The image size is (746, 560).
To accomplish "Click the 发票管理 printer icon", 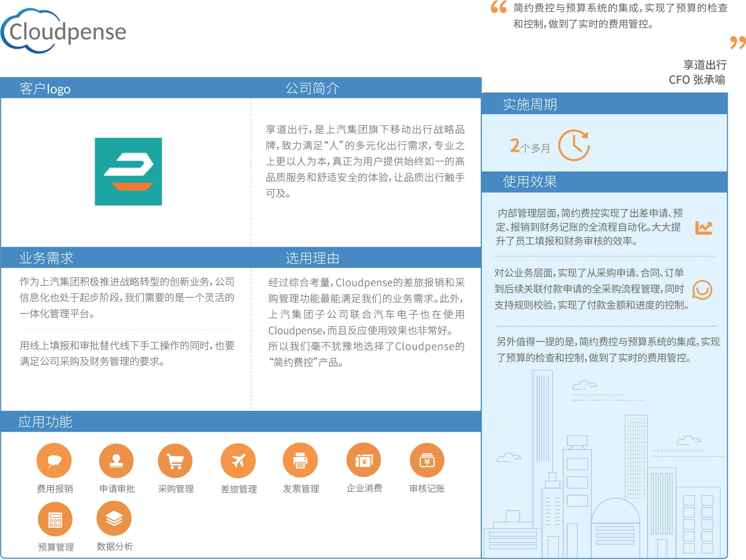I will click(x=300, y=460).
